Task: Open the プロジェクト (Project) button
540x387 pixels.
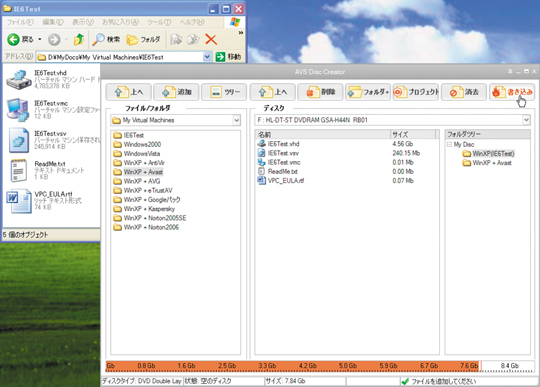Action: click(416, 92)
